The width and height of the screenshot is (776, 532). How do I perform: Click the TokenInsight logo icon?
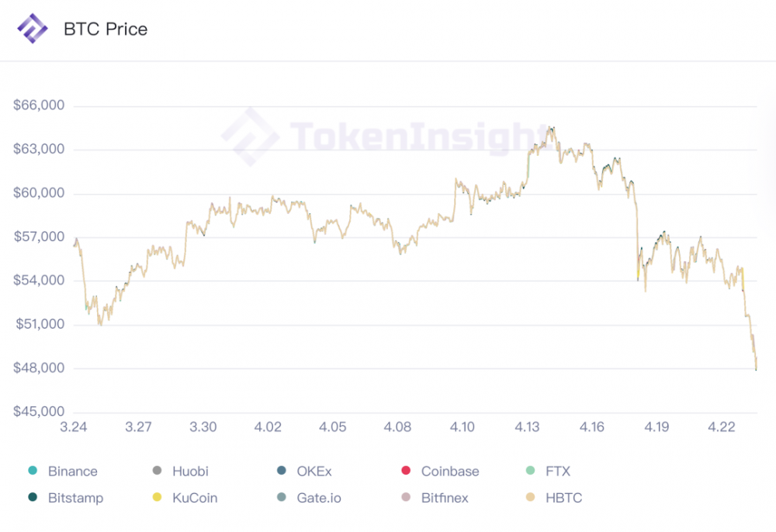(x=33, y=29)
